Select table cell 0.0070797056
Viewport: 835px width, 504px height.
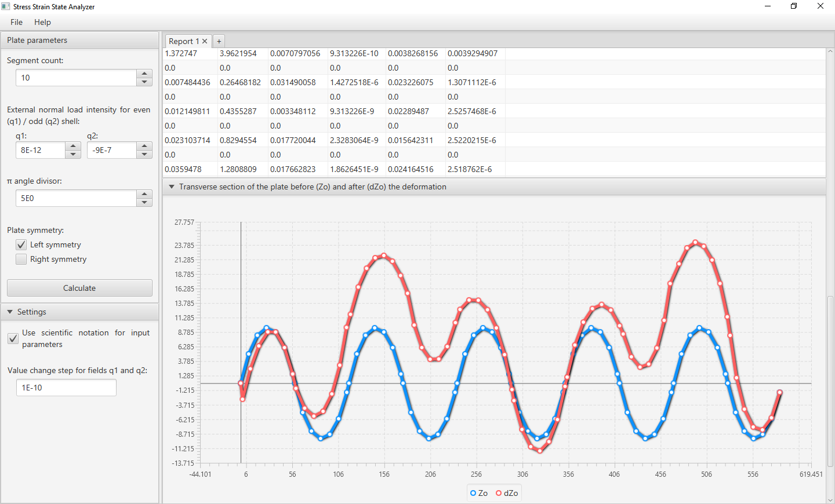pyautogui.click(x=297, y=53)
